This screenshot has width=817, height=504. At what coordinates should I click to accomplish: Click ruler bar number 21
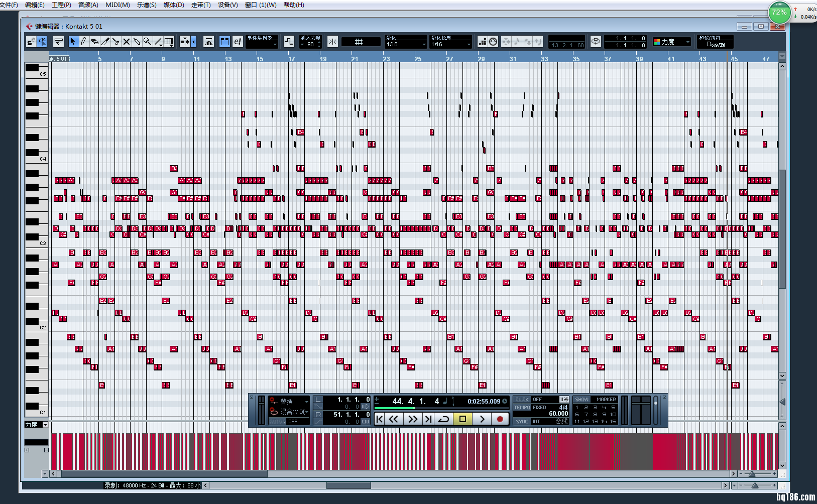[355, 59]
